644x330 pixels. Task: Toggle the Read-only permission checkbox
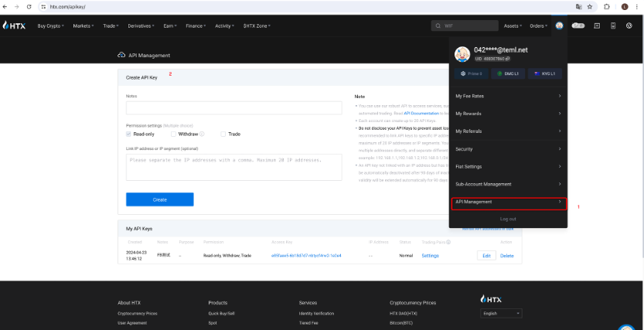click(129, 134)
